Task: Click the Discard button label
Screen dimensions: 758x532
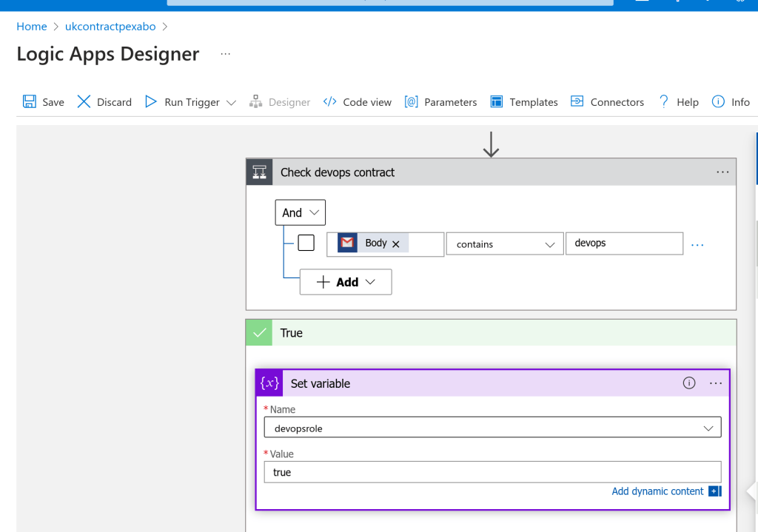Action: coord(114,102)
